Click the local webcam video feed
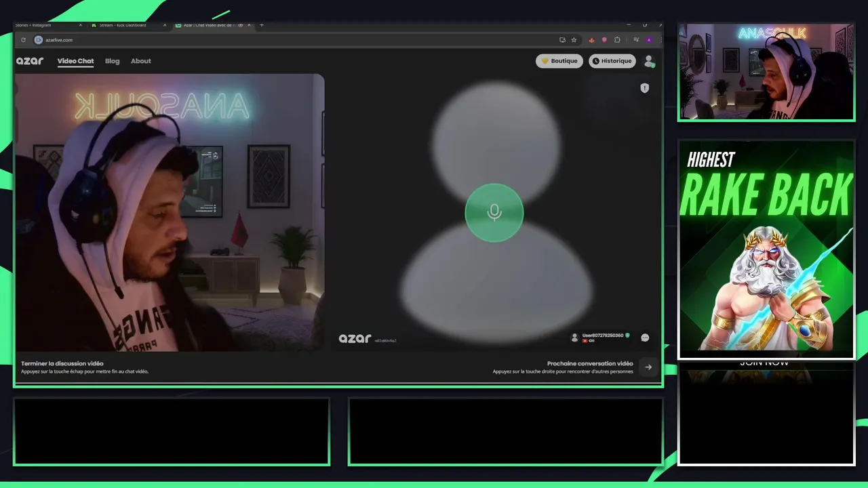This screenshot has width=868, height=488. (x=170, y=213)
